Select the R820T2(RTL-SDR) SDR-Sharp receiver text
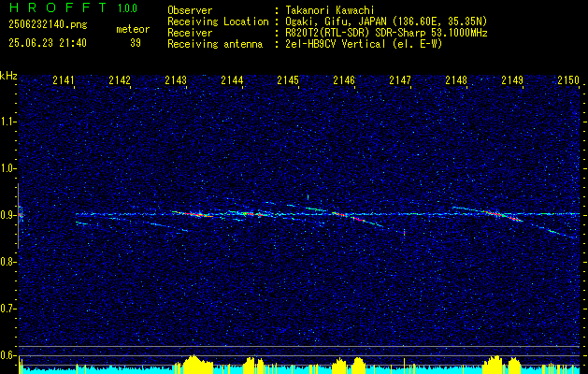The width and height of the screenshot is (588, 374). pyautogui.click(x=385, y=33)
